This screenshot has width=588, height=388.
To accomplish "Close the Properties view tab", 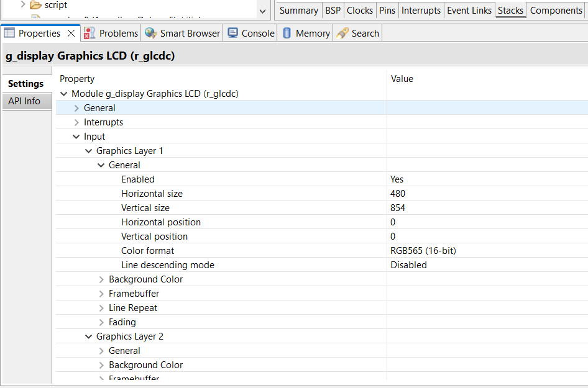I will (x=71, y=34).
